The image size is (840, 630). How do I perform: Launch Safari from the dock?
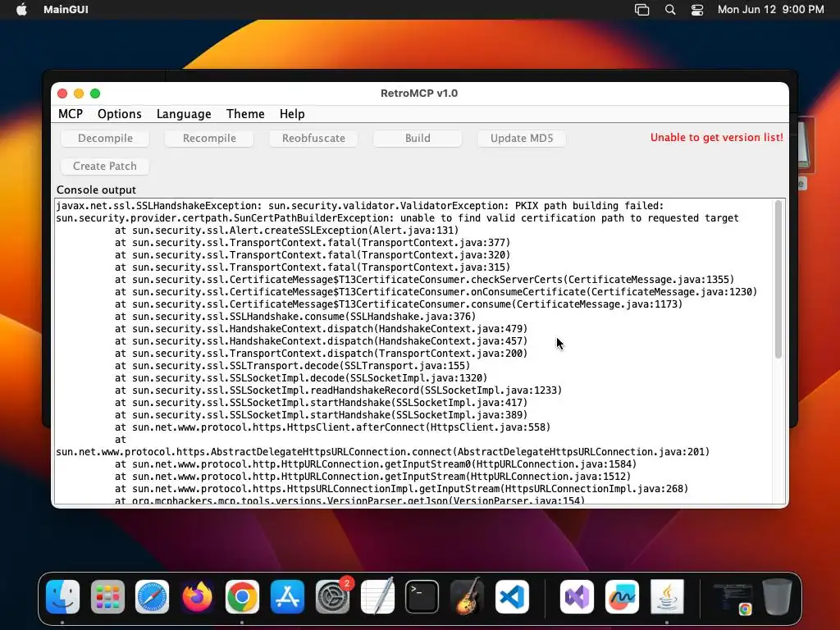click(x=152, y=596)
